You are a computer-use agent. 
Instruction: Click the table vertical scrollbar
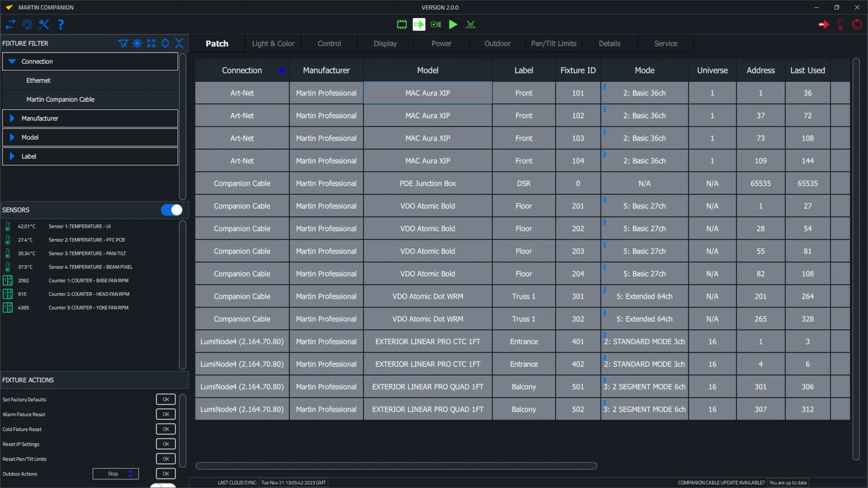pyautogui.click(x=856, y=259)
